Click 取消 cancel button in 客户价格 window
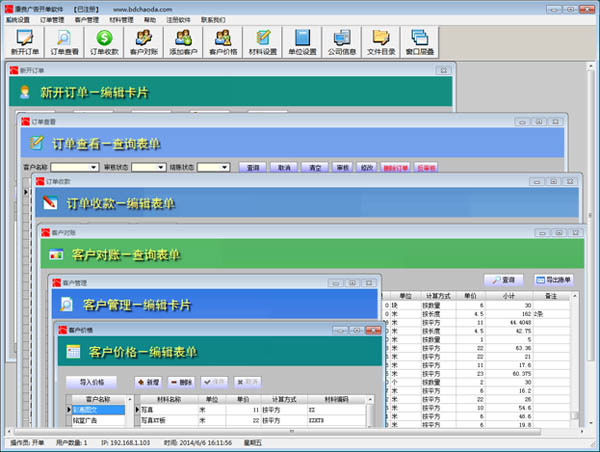This screenshot has width=600, height=452. tap(248, 382)
